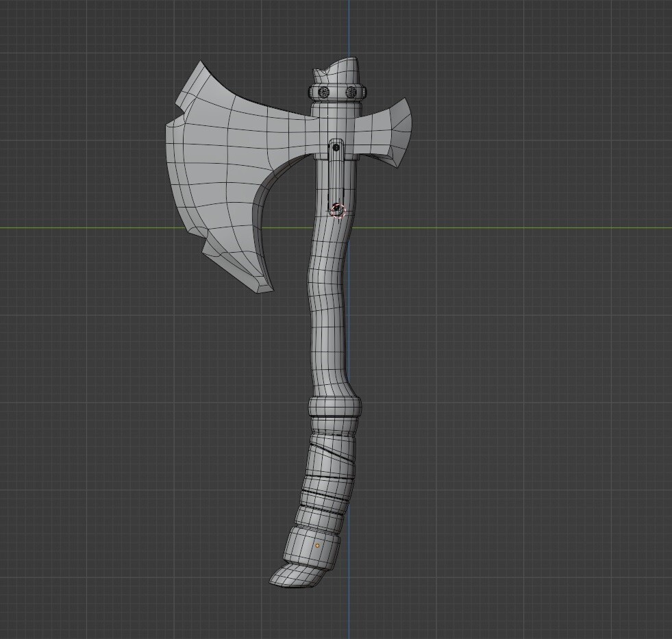Click the 3D cursor on the axe handle
This screenshot has width=672, height=639.
click(337, 210)
